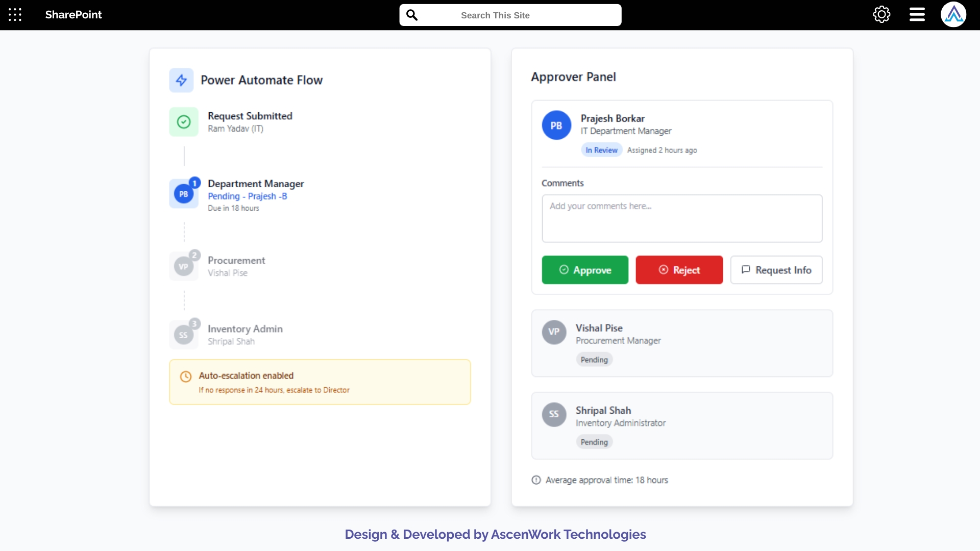Click the search magnifier icon

point(412,15)
